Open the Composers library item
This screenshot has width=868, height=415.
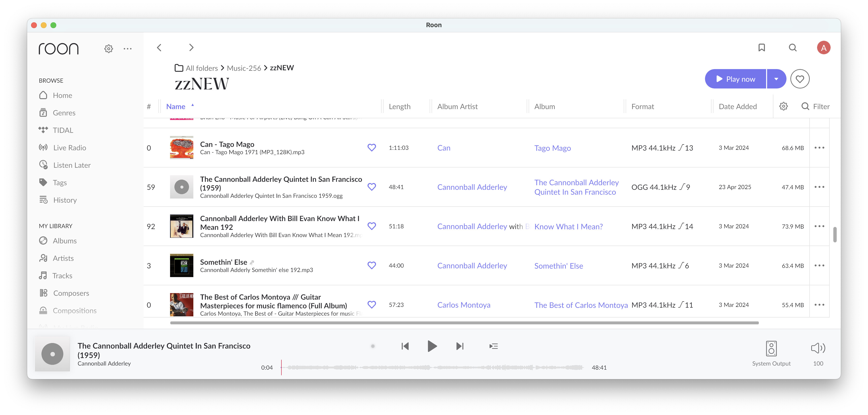pyautogui.click(x=64, y=293)
